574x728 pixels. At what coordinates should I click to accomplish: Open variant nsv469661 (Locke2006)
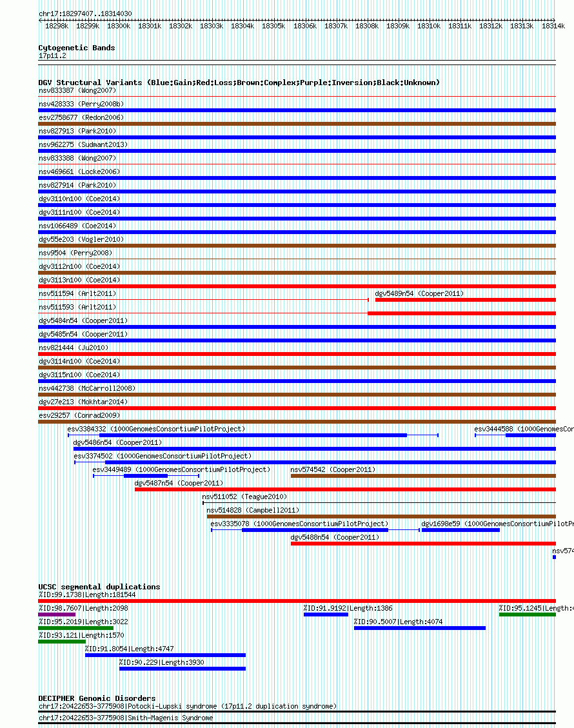(x=79, y=172)
